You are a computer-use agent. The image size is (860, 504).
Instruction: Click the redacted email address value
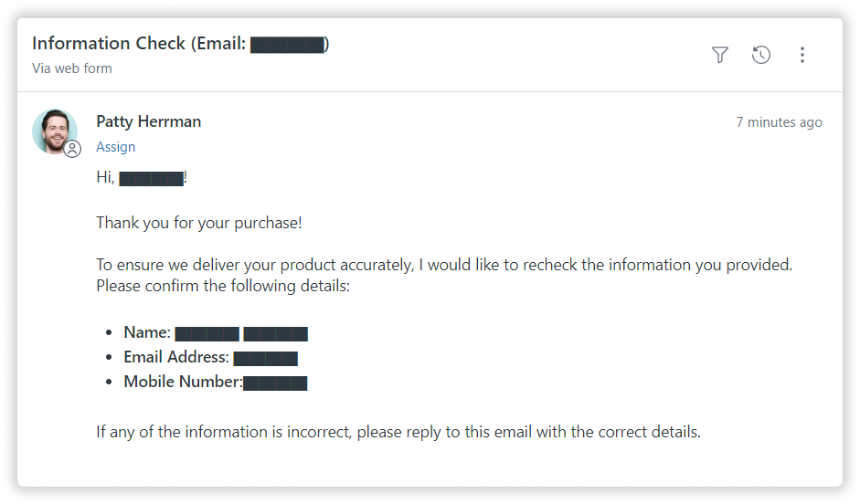pyautogui.click(x=265, y=359)
